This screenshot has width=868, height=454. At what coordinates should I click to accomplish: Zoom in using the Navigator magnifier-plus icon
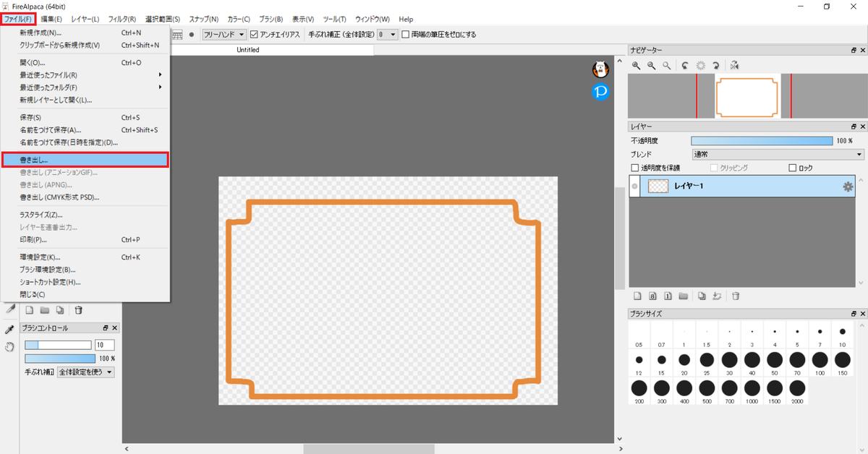(x=637, y=65)
